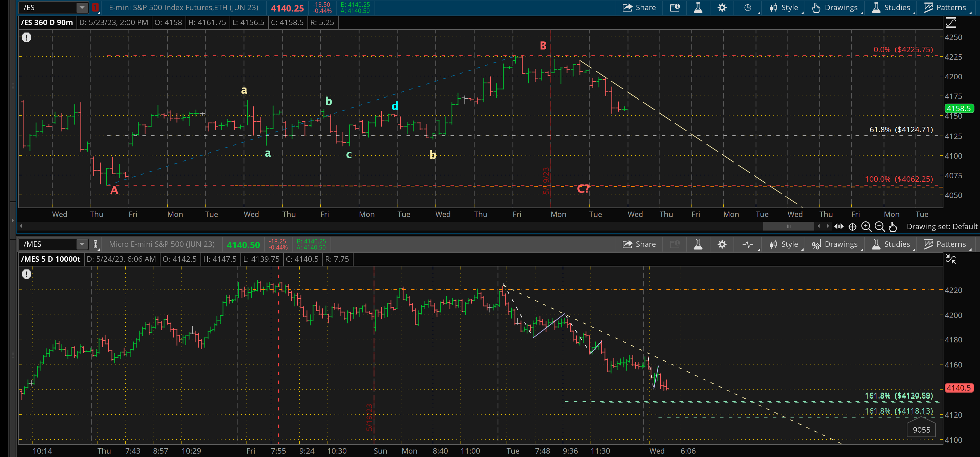Toggle /ES chart auto-fit price scale
The image size is (980, 457).
[951, 23]
